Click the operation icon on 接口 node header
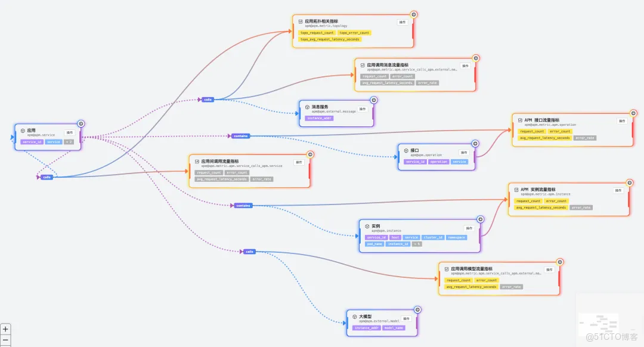644x347 pixels. pyautogui.click(x=406, y=151)
